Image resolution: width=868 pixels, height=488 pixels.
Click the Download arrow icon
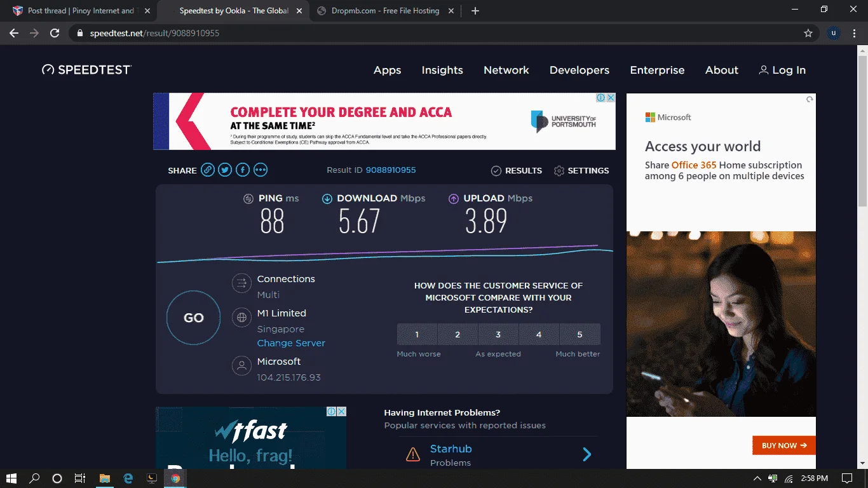point(327,199)
